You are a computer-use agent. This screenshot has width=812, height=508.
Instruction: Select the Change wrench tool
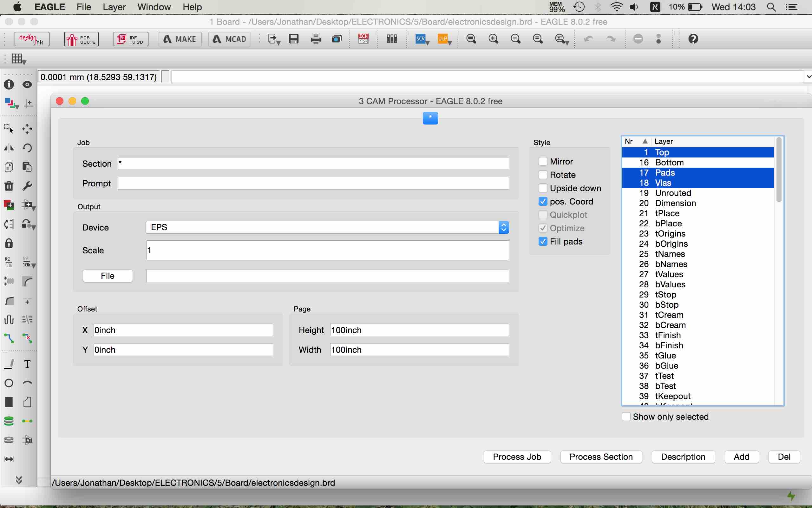click(x=27, y=186)
